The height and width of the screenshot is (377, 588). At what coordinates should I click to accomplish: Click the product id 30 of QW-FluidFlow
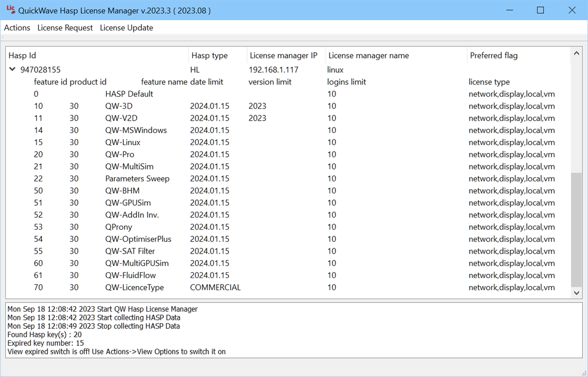pos(74,275)
